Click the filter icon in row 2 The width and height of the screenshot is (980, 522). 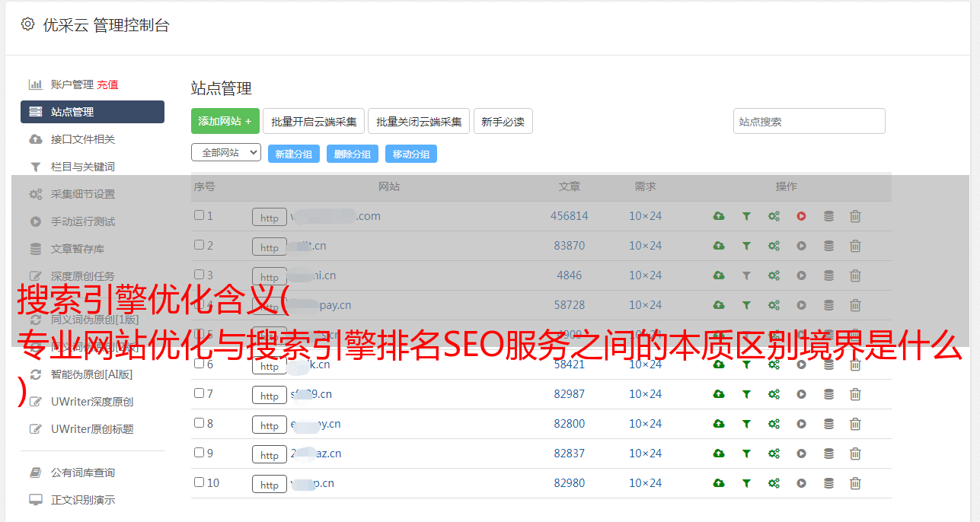click(746, 246)
